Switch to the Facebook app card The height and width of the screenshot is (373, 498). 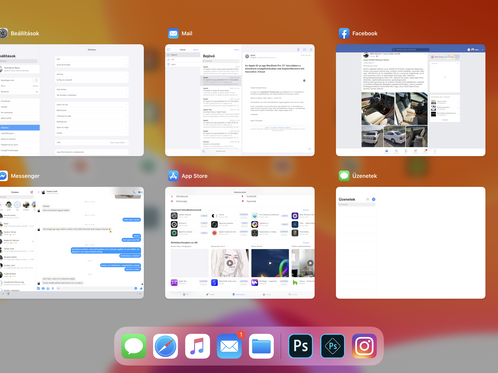tap(411, 100)
